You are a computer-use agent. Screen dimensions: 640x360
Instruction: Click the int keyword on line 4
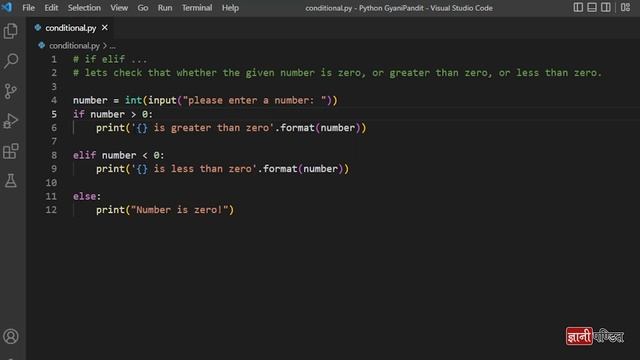tap(133, 100)
